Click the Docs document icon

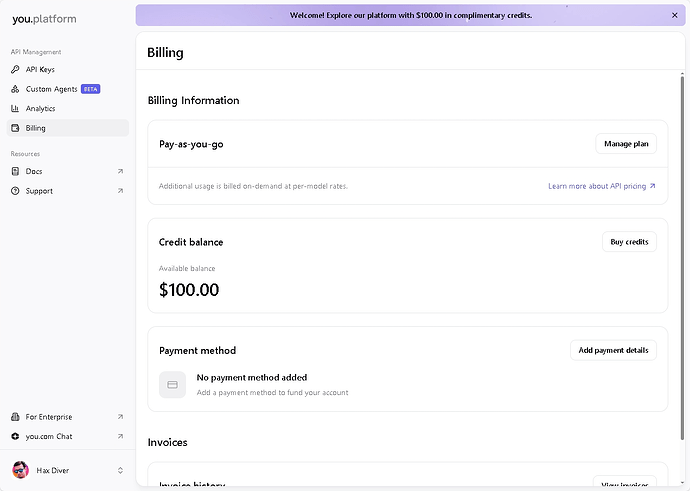(x=15, y=171)
